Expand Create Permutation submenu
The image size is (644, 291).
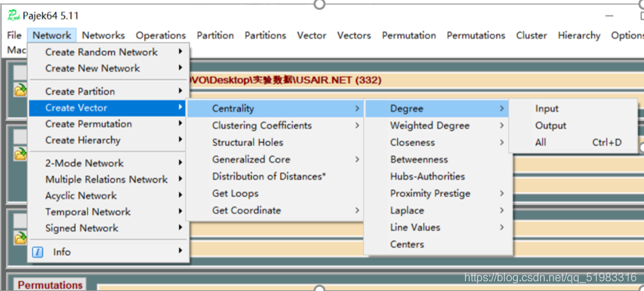click(x=109, y=124)
